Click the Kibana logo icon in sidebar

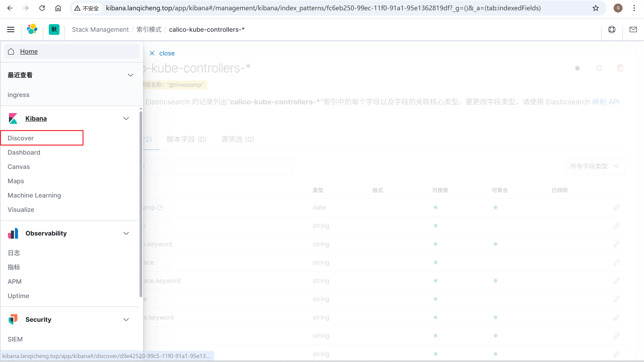pos(13,118)
